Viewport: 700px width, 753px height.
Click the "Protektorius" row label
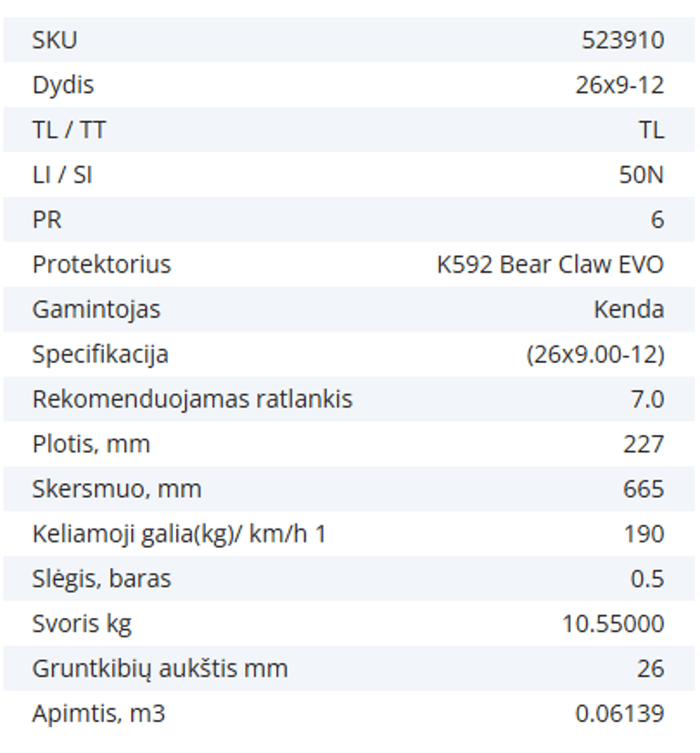101,264
